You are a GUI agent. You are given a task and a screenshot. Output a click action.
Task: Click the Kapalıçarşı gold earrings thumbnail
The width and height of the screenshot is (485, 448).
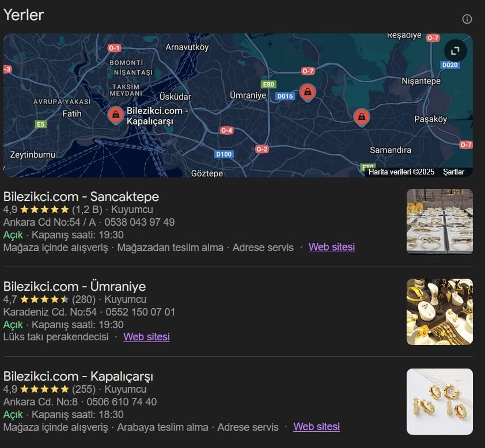tap(439, 401)
